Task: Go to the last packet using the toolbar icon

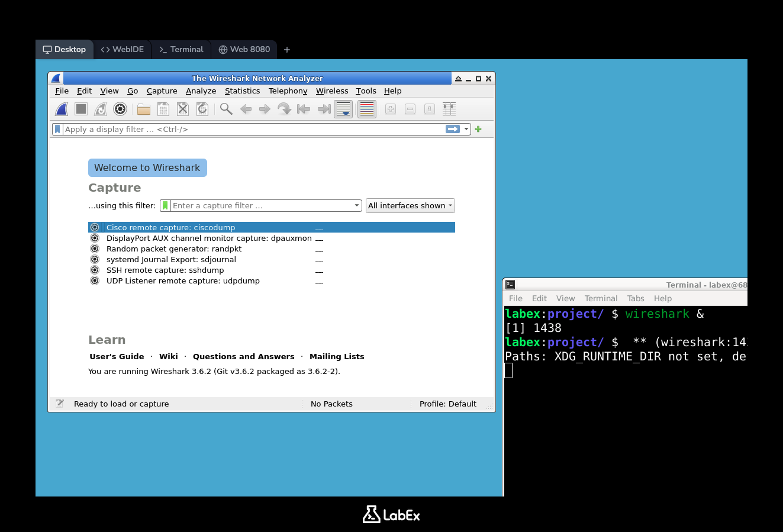Action: [x=323, y=109]
